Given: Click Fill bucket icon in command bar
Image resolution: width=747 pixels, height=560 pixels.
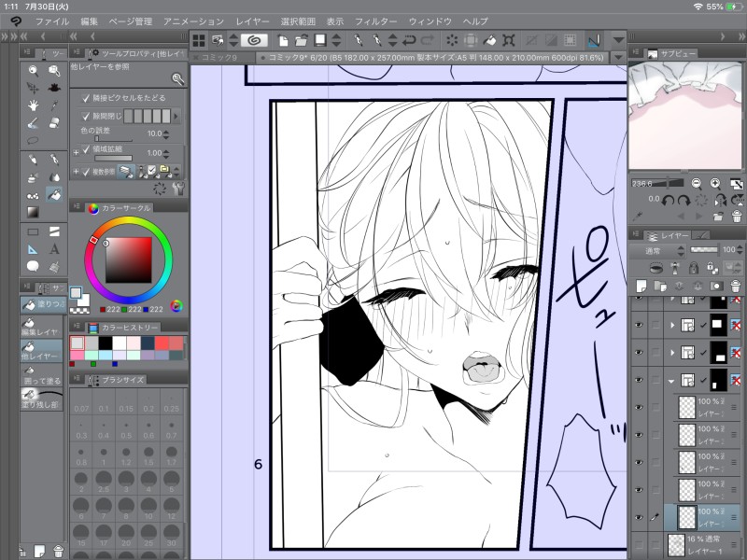Looking at the screenshot, I should [489, 40].
